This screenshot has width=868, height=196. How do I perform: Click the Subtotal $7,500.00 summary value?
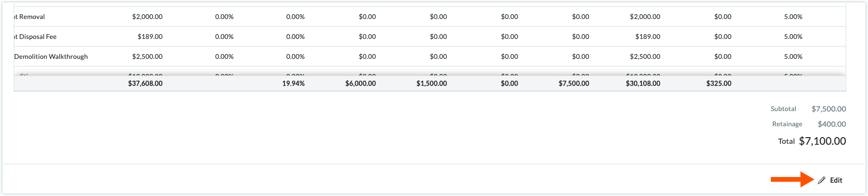pos(828,109)
